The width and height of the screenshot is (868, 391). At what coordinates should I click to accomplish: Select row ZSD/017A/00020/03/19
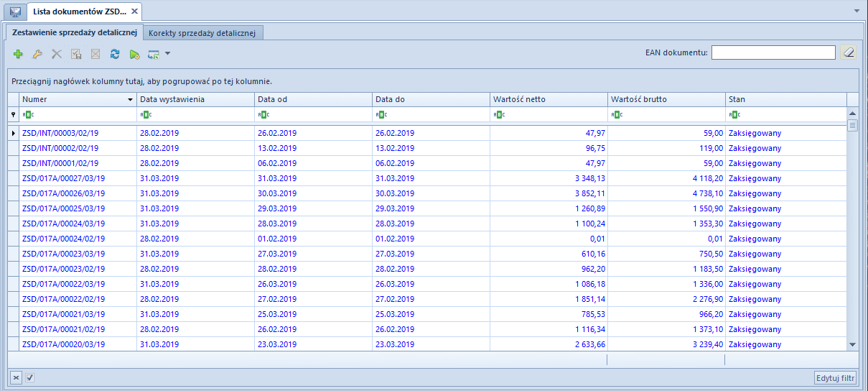pyautogui.click(x=427, y=344)
